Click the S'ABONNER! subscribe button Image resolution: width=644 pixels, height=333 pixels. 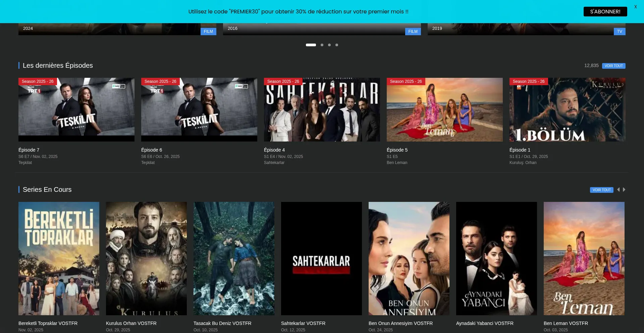pos(605,11)
